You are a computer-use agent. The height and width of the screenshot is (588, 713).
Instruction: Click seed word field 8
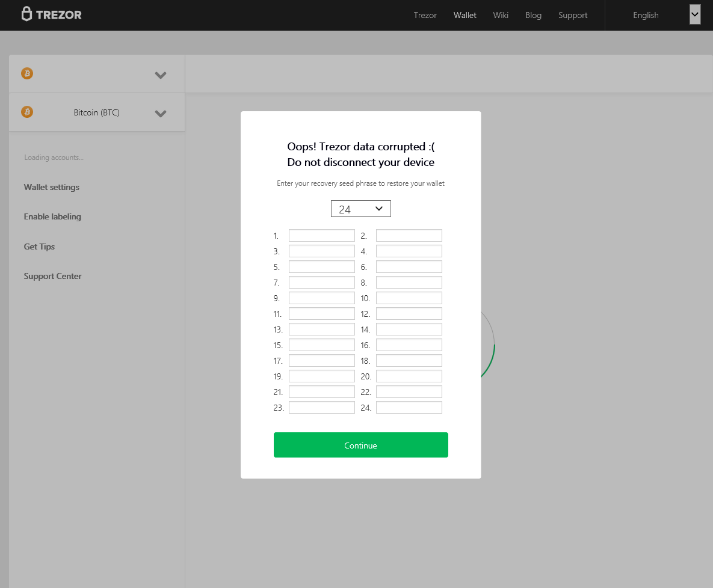pyautogui.click(x=409, y=282)
